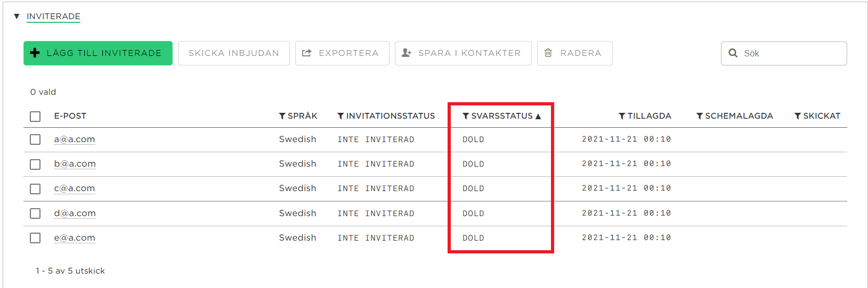Viewport: 868px width, 288px height.
Task: Select the checkbox for e@a.com
Action: pyautogui.click(x=35, y=238)
